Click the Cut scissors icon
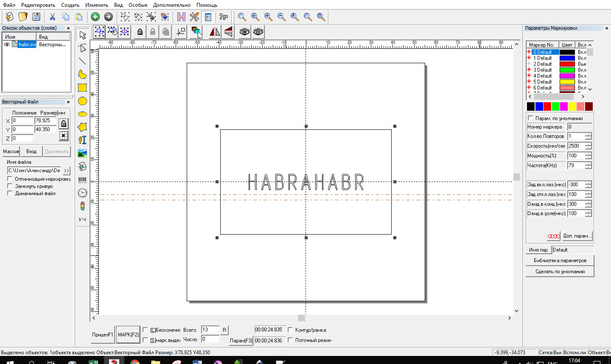The height and width of the screenshot is (364, 611). pos(53,17)
